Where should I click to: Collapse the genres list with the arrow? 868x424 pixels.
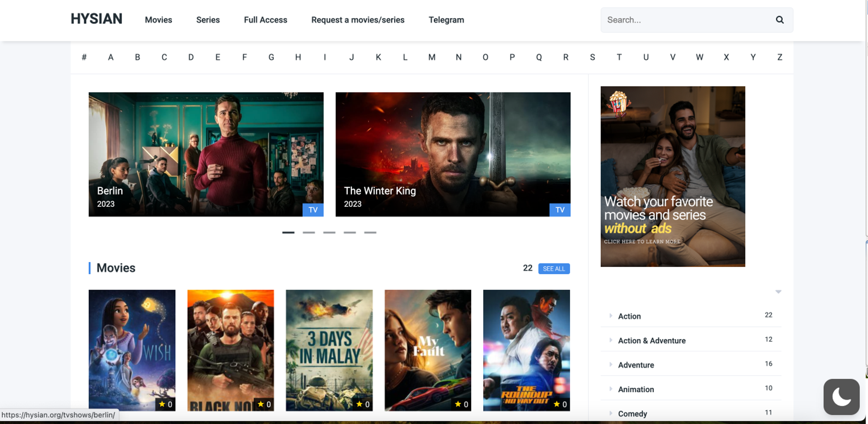pyautogui.click(x=778, y=291)
